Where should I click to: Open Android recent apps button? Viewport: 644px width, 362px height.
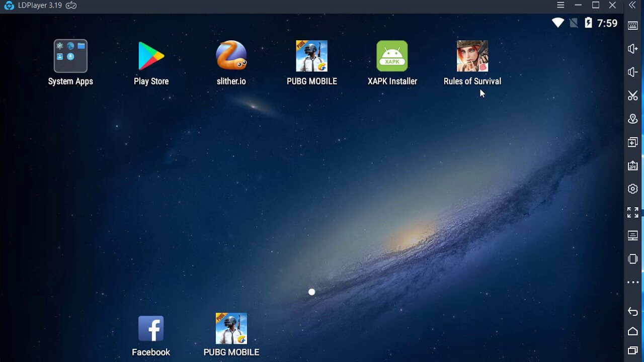pos(633,350)
